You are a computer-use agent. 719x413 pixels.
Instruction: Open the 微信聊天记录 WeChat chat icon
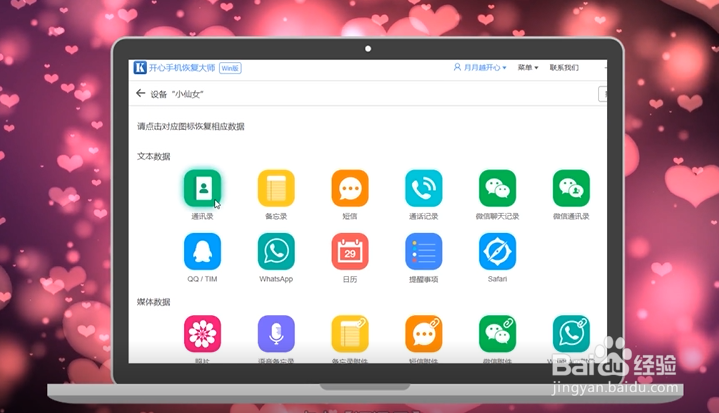point(498,188)
